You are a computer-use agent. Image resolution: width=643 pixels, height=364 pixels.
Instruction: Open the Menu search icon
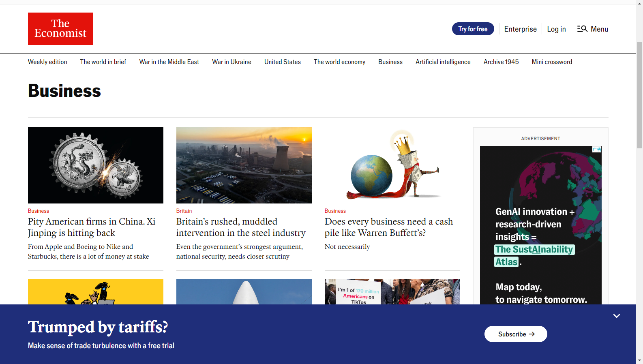pyautogui.click(x=582, y=29)
